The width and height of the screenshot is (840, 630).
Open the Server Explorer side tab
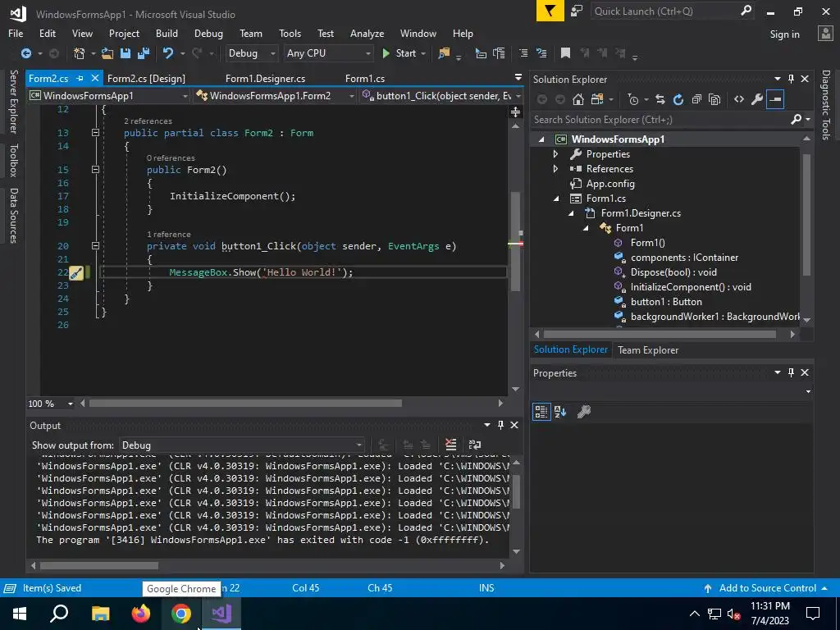13,102
